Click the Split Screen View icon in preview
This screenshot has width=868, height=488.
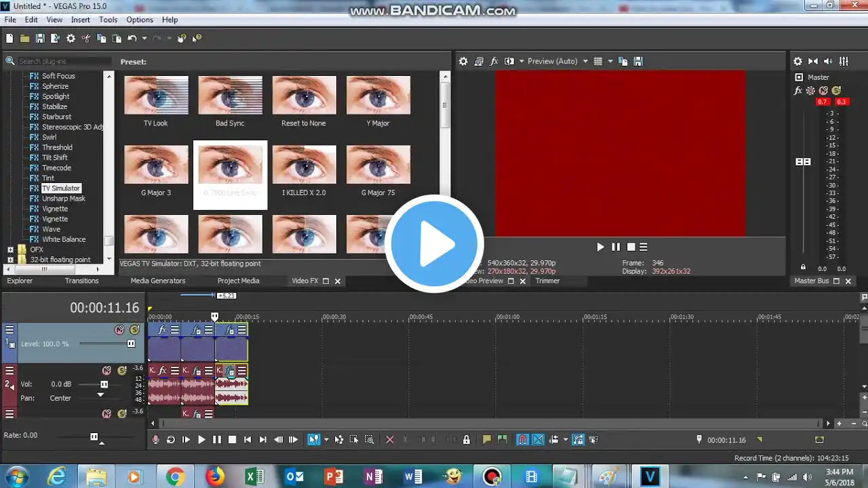coord(509,61)
